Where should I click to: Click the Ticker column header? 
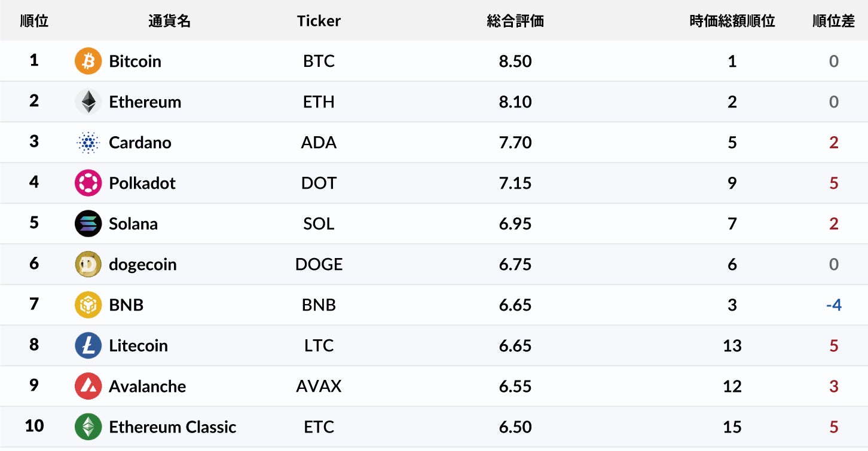[x=319, y=21]
